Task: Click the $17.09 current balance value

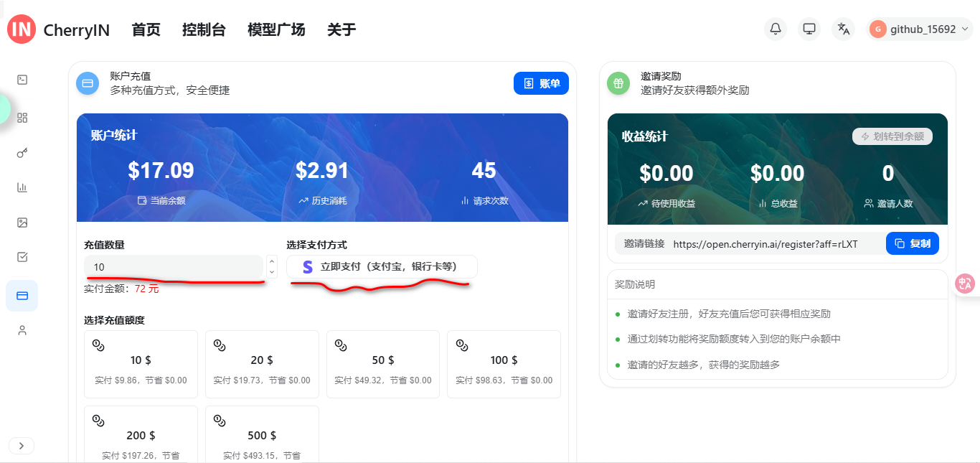Action: click(161, 171)
